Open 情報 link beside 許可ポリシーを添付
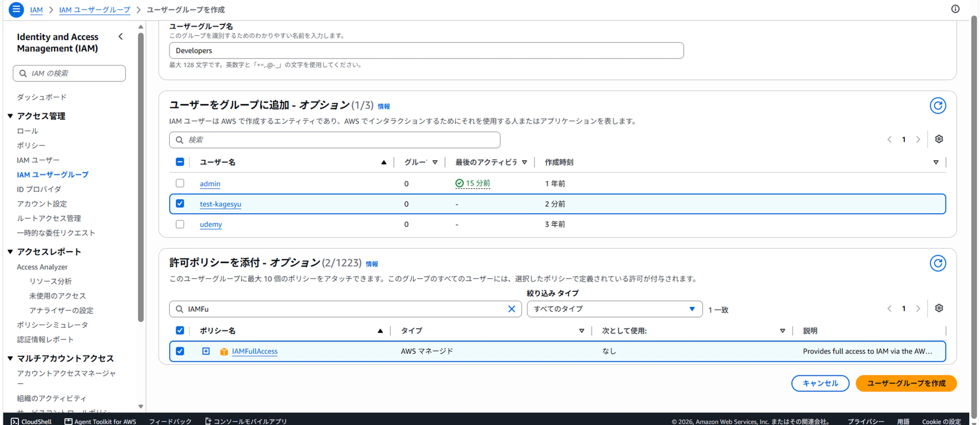The width and height of the screenshot is (980, 425). 372,264
